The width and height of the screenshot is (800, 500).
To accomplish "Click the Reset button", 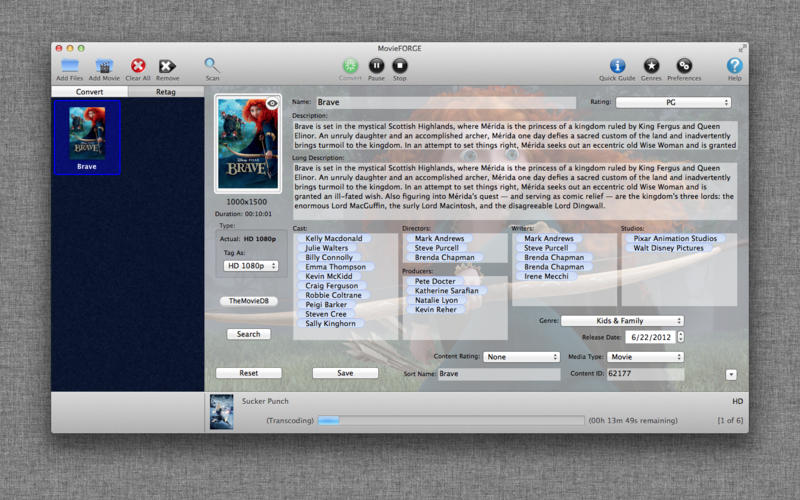I will pyautogui.click(x=248, y=373).
